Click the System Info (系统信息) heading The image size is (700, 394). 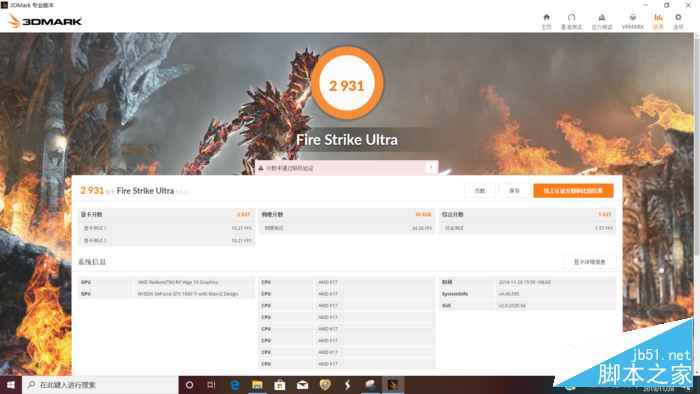[92, 262]
